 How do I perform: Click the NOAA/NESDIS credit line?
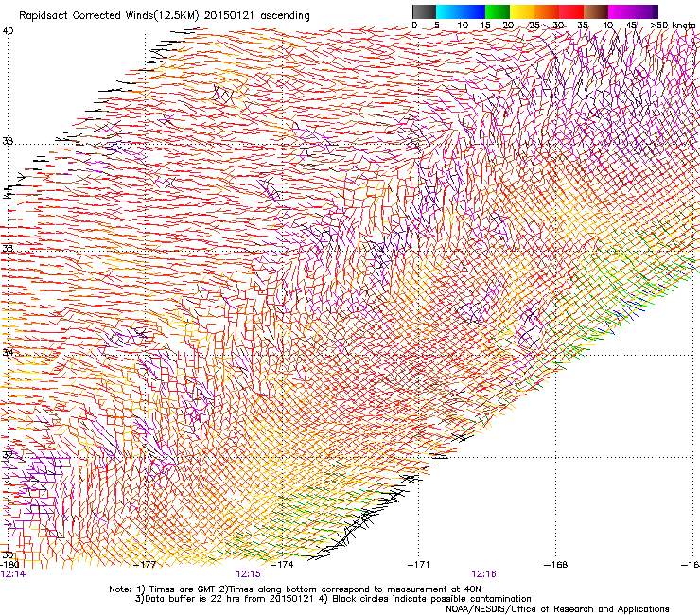coord(557,609)
